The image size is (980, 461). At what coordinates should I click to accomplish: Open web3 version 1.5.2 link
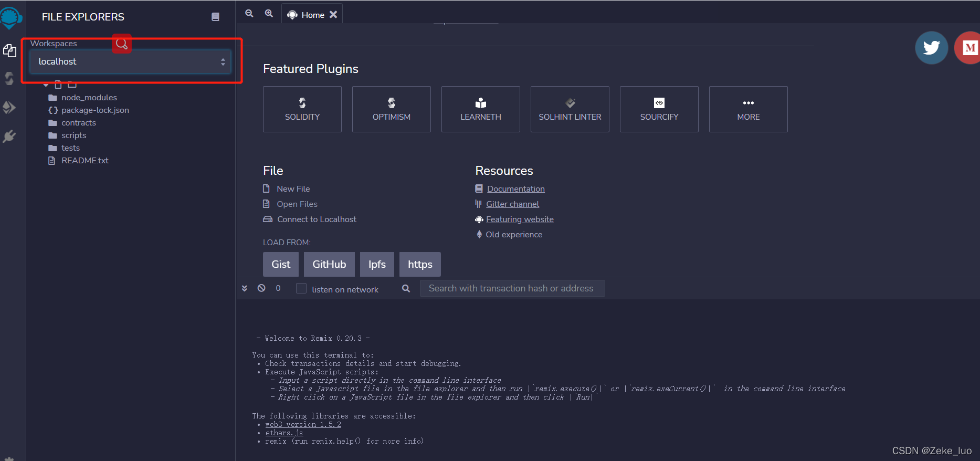click(303, 425)
